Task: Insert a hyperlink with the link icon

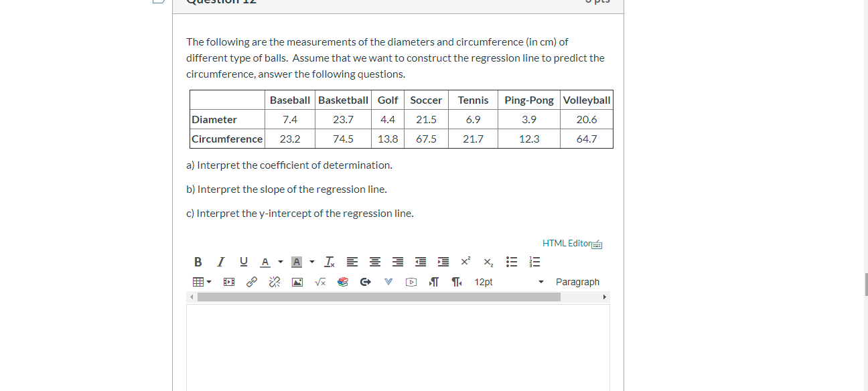Action: pos(251,282)
